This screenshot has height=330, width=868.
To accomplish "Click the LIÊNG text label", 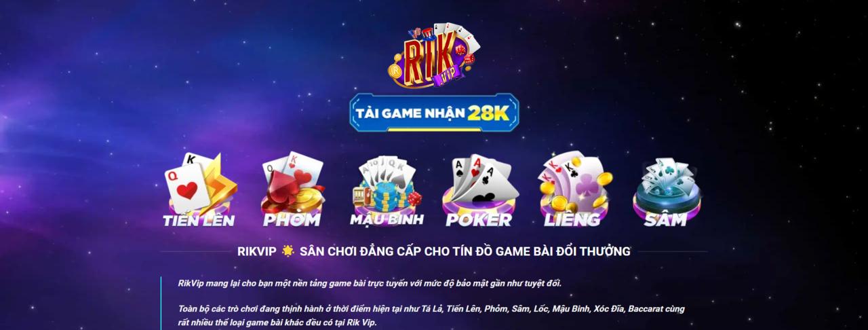I will [572, 220].
